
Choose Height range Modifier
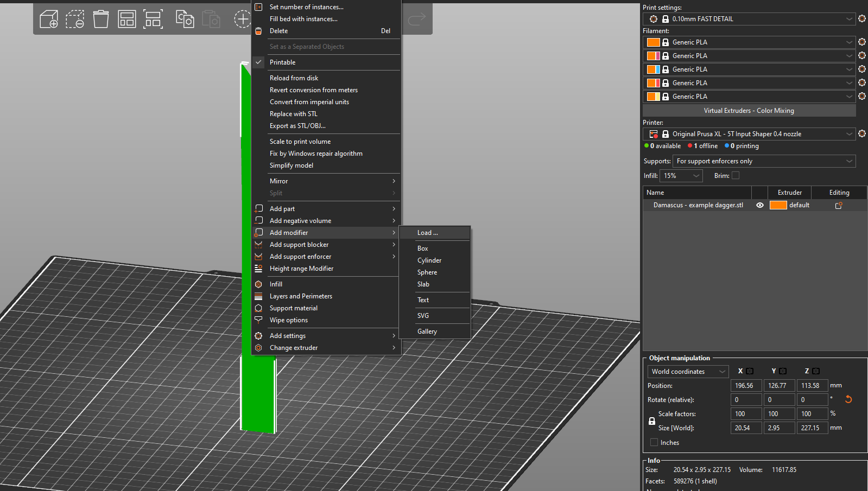326,269
